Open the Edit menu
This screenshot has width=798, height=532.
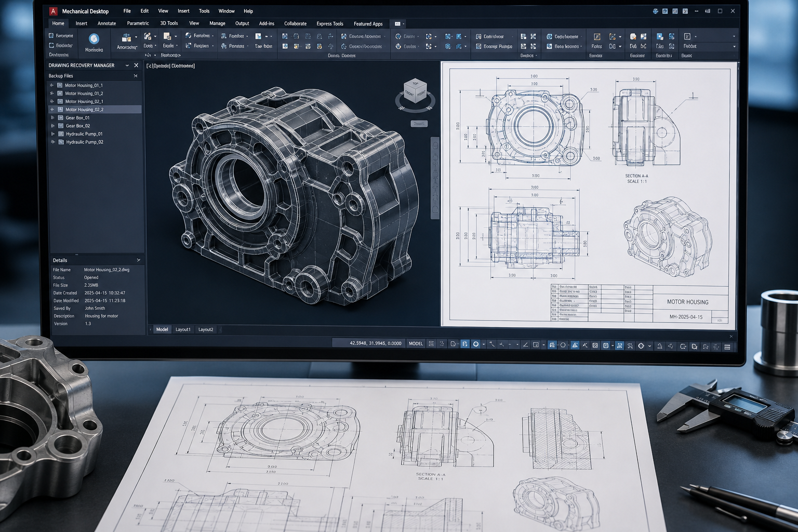(144, 11)
